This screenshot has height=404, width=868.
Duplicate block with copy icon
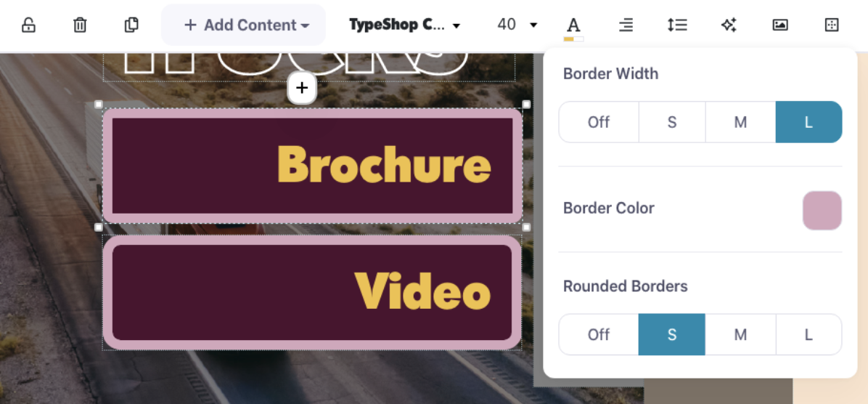[x=131, y=25]
